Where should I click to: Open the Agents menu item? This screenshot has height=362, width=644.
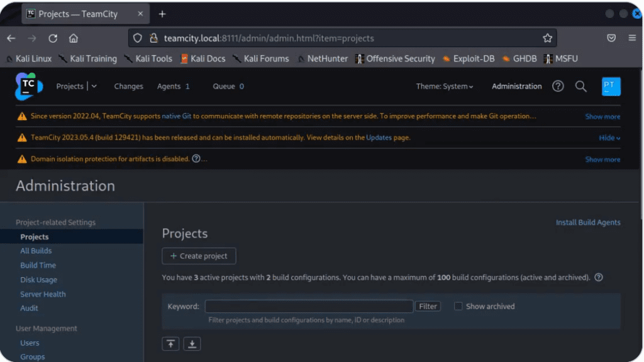coord(173,86)
